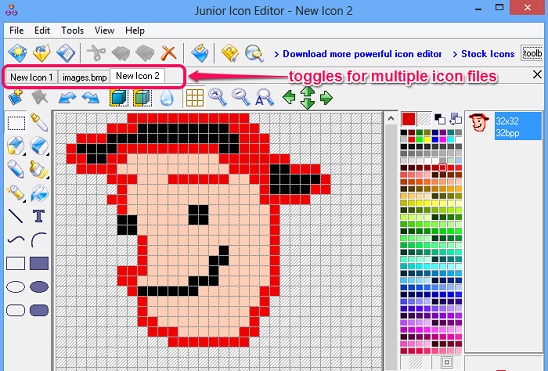Click the blue cube effect icon
548x371 pixels.
[119, 98]
